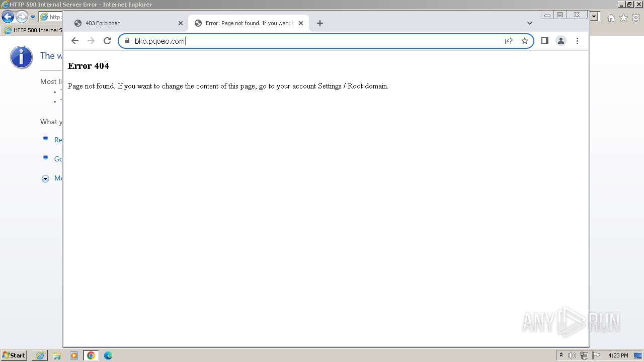The height and width of the screenshot is (362, 644).
Task: Open Internet Explorer's recent pages dropdown
Action: pos(33,17)
